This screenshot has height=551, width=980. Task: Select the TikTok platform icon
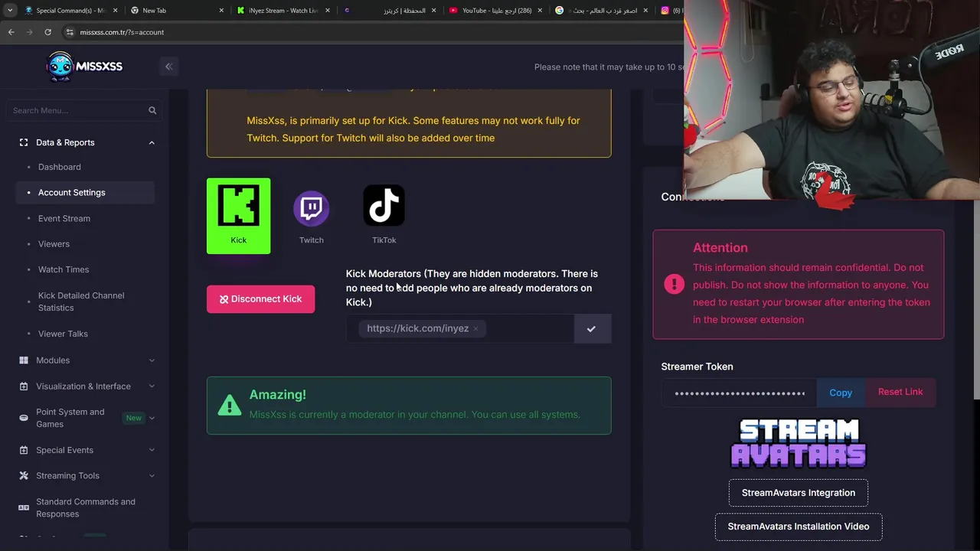tap(384, 206)
